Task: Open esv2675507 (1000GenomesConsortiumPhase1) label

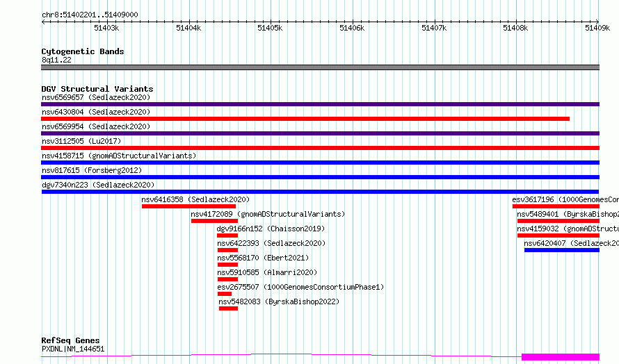Action: [301, 287]
